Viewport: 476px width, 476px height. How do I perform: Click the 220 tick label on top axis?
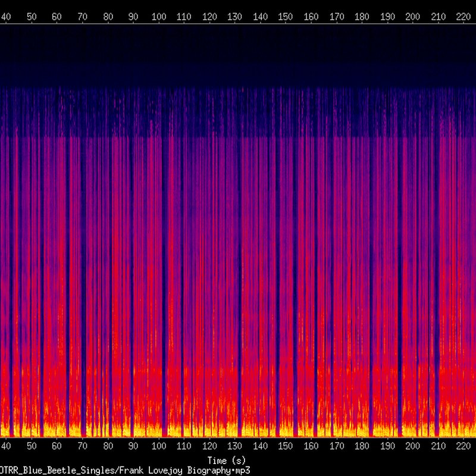point(464,17)
